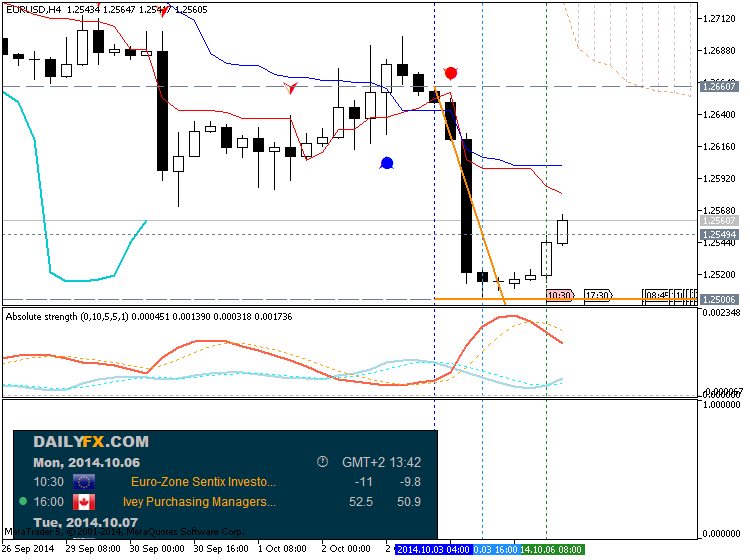Screen dimensions: 750x560
Task: Click the DAILYFX.COM logo
Action: click(91, 441)
